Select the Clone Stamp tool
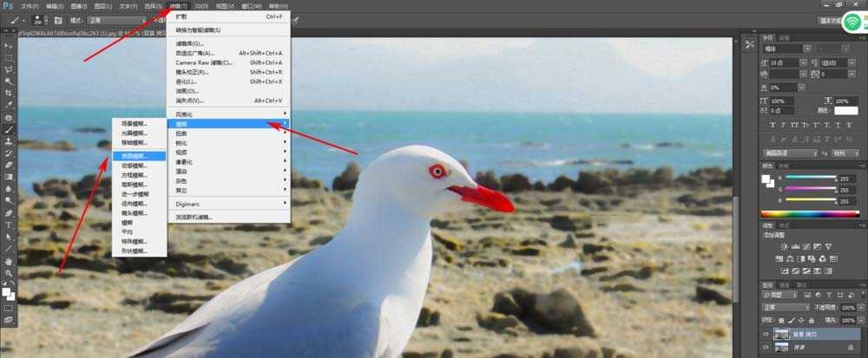This screenshot has width=868, height=358. pos(9,141)
